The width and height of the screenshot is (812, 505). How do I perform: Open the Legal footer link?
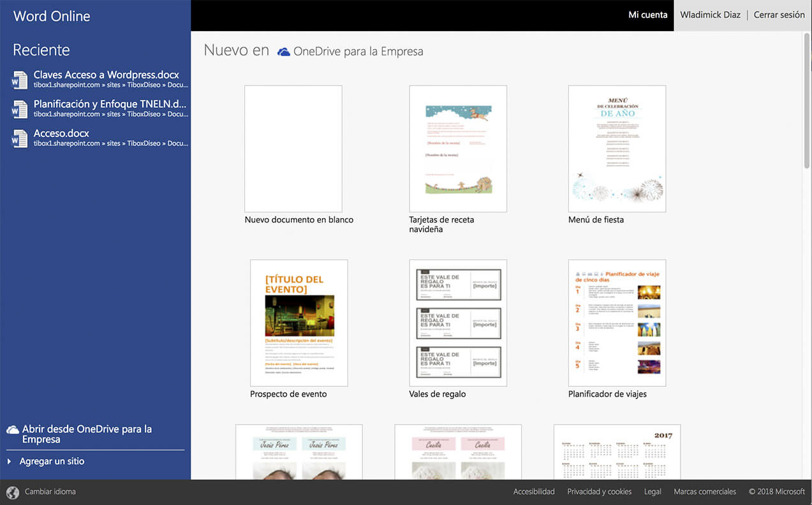click(x=653, y=492)
